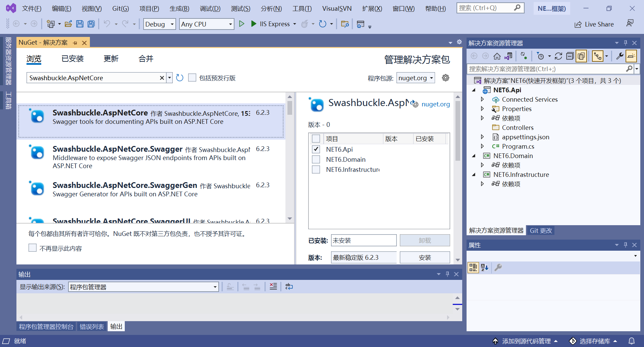Open Git 更改 tab

tap(541, 231)
